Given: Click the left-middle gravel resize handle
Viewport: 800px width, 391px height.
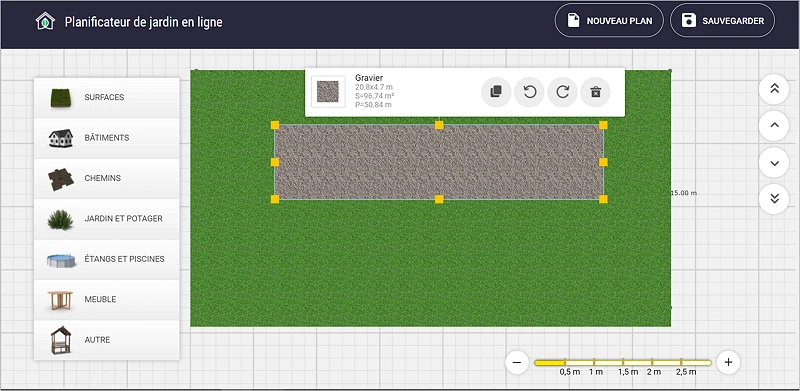Looking at the screenshot, I should [275, 162].
